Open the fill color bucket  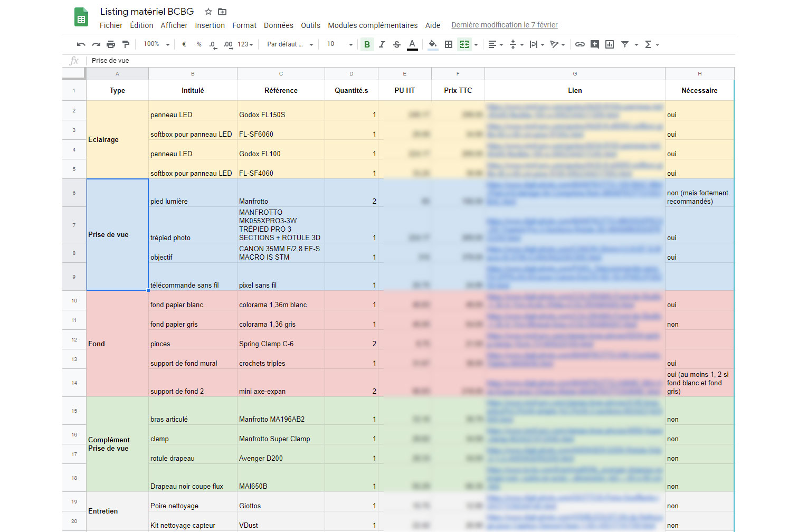[433, 44]
